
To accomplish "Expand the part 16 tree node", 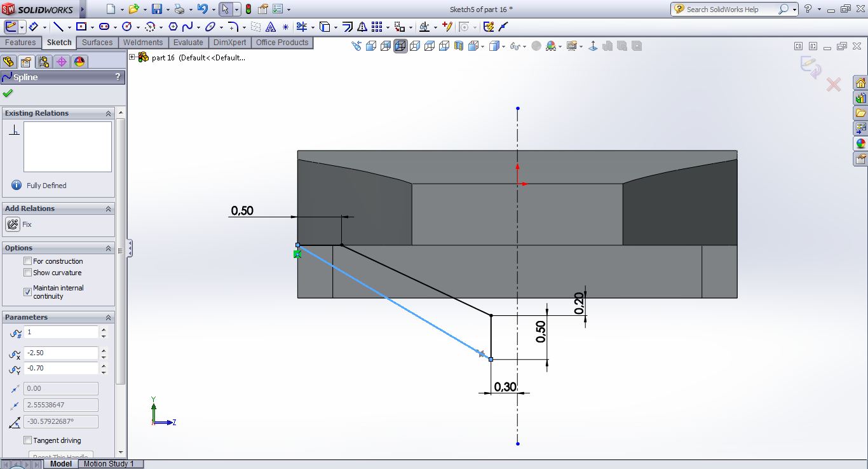I will [x=132, y=57].
